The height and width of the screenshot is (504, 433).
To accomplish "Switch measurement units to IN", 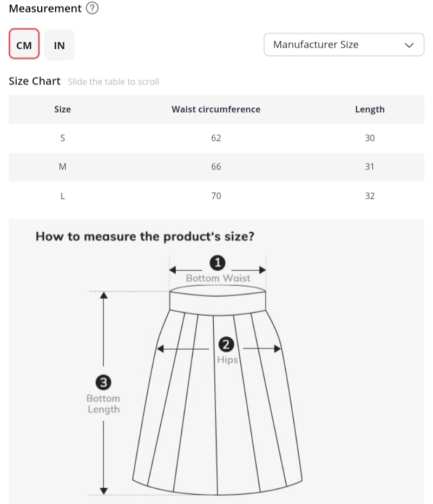I will (x=60, y=45).
